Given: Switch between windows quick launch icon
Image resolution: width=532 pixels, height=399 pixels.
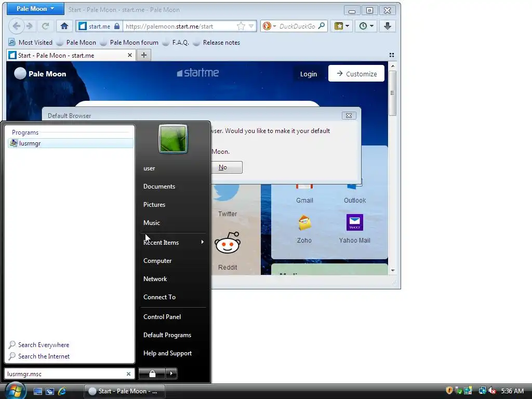Looking at the screenshot, I should (50, 391).
